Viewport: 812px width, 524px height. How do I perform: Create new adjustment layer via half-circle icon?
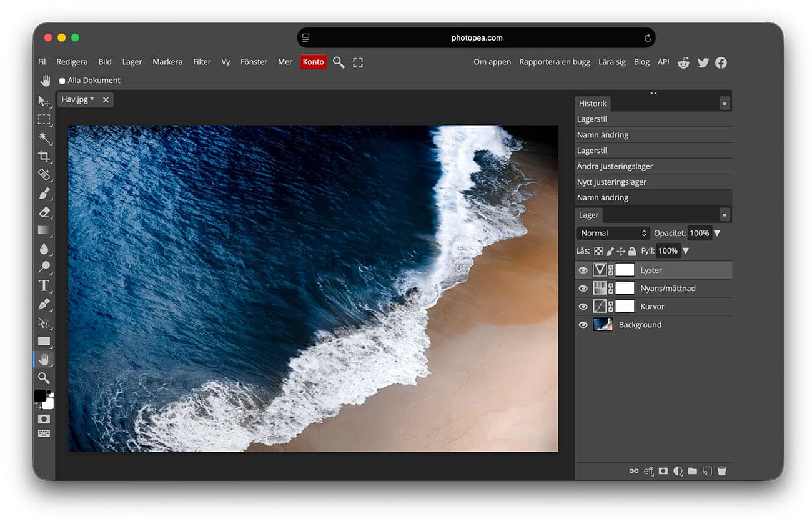(678, 471)
